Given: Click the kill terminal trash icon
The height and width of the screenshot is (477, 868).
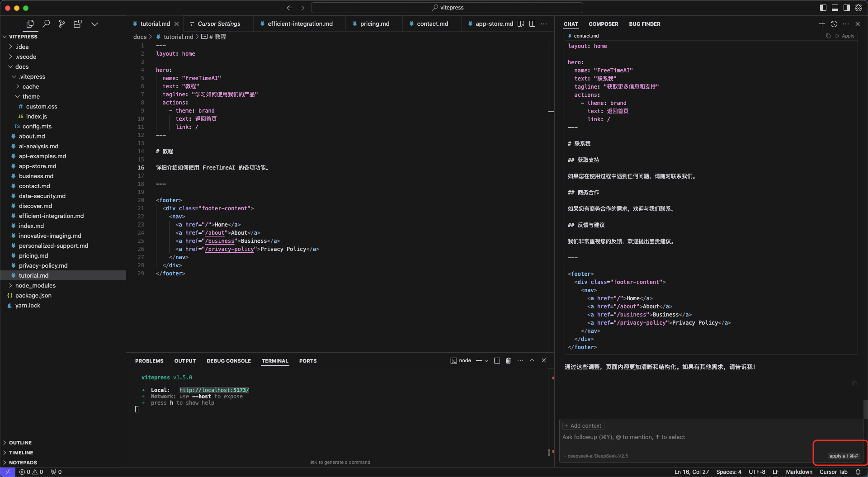Looking at the screenshot, I should [x=508, y=361].
